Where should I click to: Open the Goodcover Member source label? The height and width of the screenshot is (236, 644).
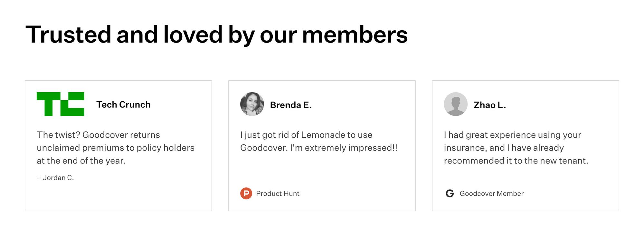click(491, 193)
